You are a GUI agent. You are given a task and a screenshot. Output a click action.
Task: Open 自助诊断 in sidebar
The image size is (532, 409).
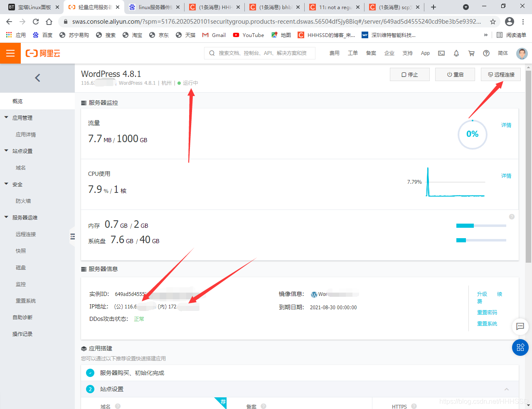(22, 317)
